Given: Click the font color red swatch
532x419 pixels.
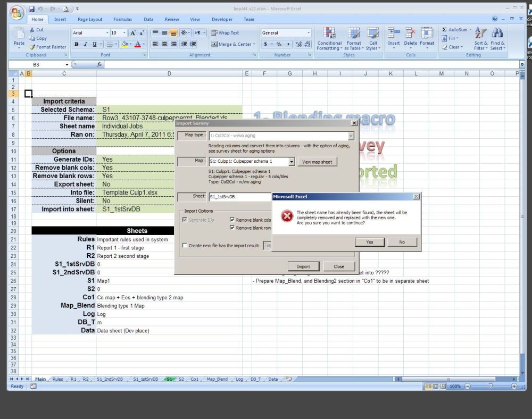Looking at the screenshot, I should click(137, 44).
